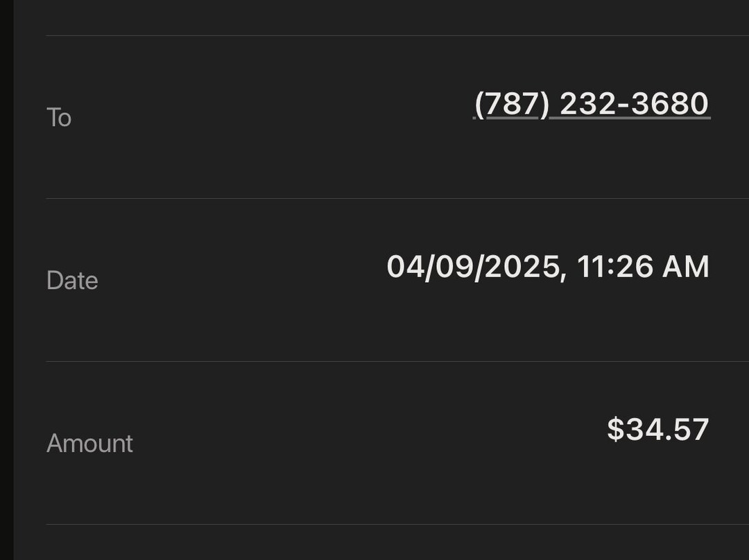Viewport: 749px width, 560px height.
Task: Select the $34.57 amount value
Action: tap(657, 429)
